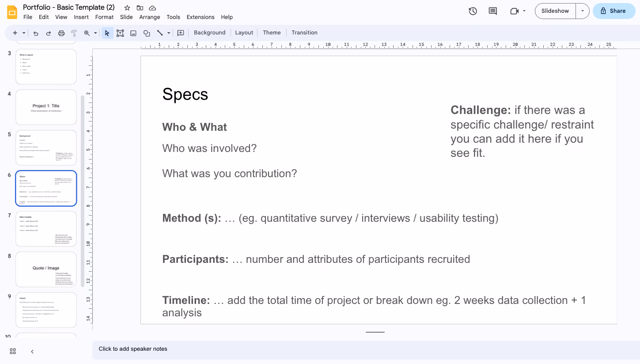
Task: Open version history
Action: [x=472, y=11]
